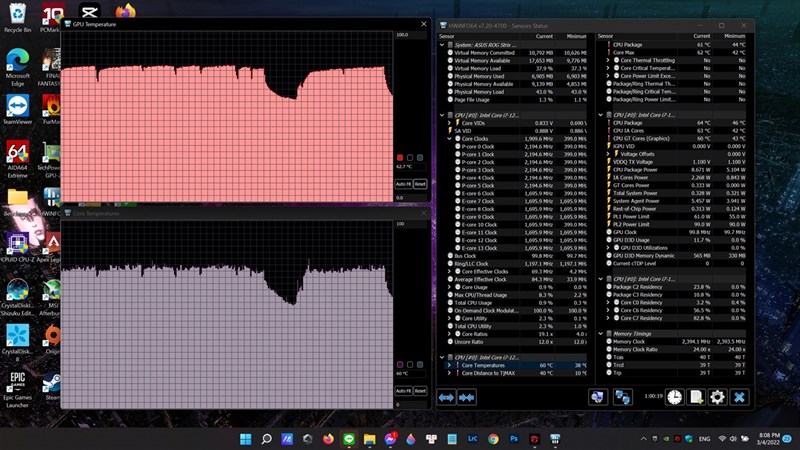Expand the Core Temperatures row
The image size is (800, 450).
[x=448, y=366]
